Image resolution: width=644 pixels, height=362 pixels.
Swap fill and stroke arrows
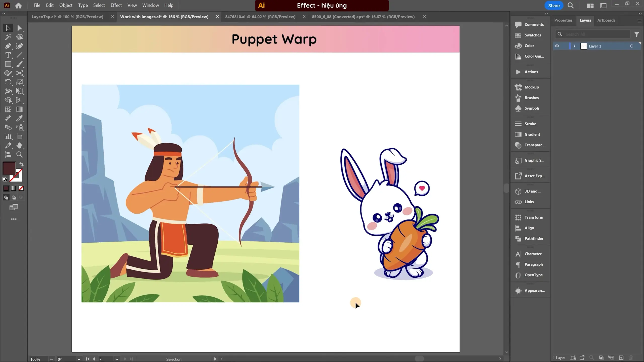click(x=21, y=164)
